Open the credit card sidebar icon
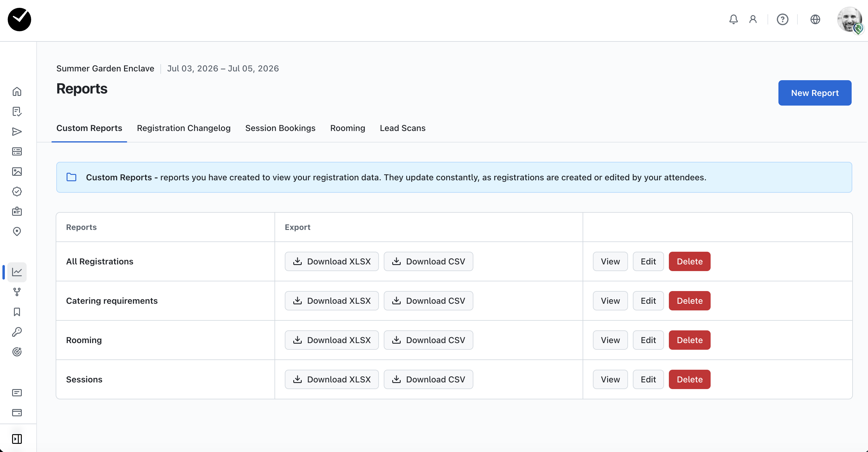The height and width of the screenshot is (452, 868). click(x=17, y=413)
